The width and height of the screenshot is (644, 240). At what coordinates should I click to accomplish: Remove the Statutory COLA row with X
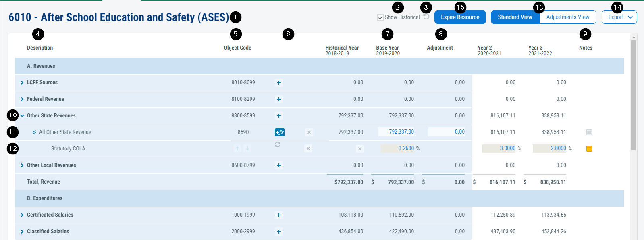308,148
